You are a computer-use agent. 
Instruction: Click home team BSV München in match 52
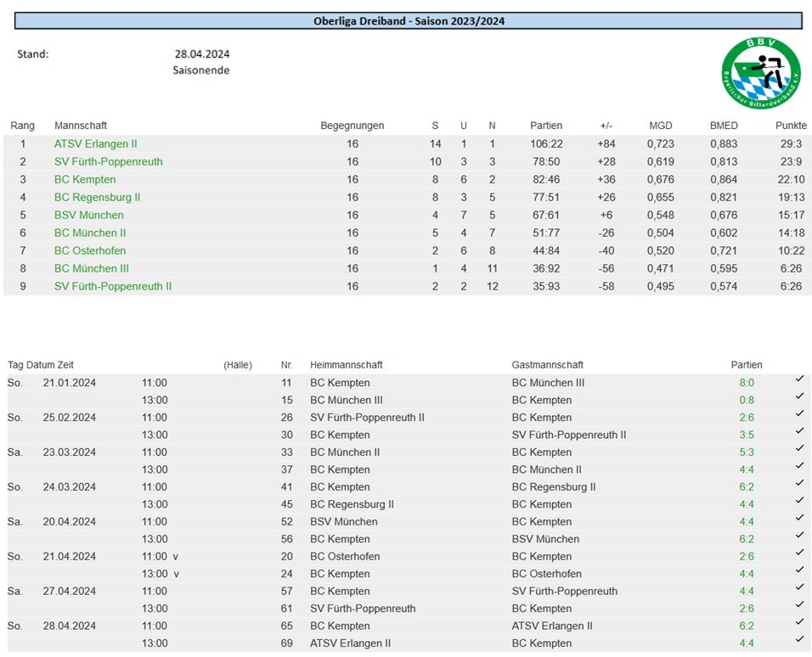[x=344, y=521]
